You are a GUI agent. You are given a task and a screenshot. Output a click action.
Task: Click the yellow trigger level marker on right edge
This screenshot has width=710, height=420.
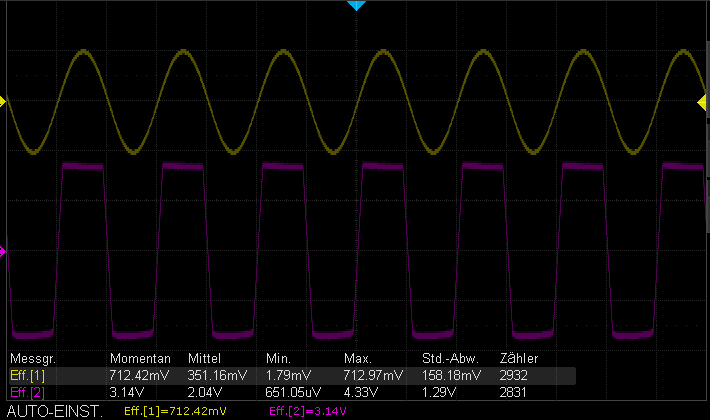tap(702, 103)
